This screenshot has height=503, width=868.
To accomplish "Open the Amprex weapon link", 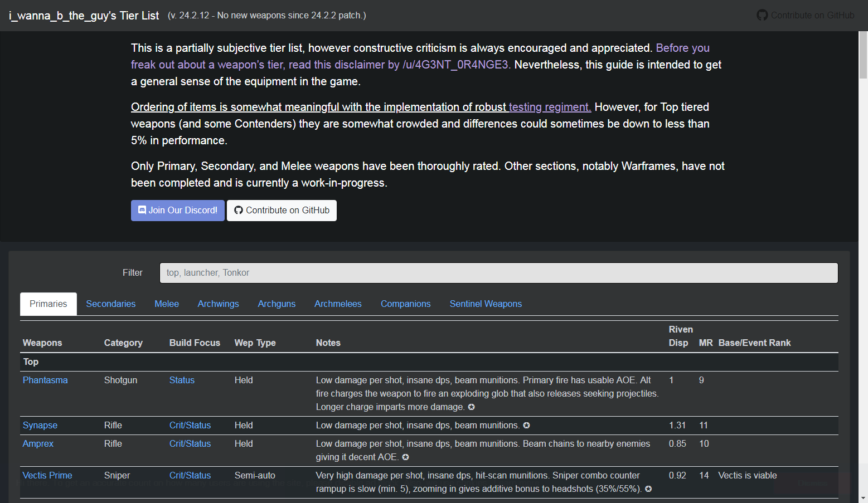I will 38,444.
